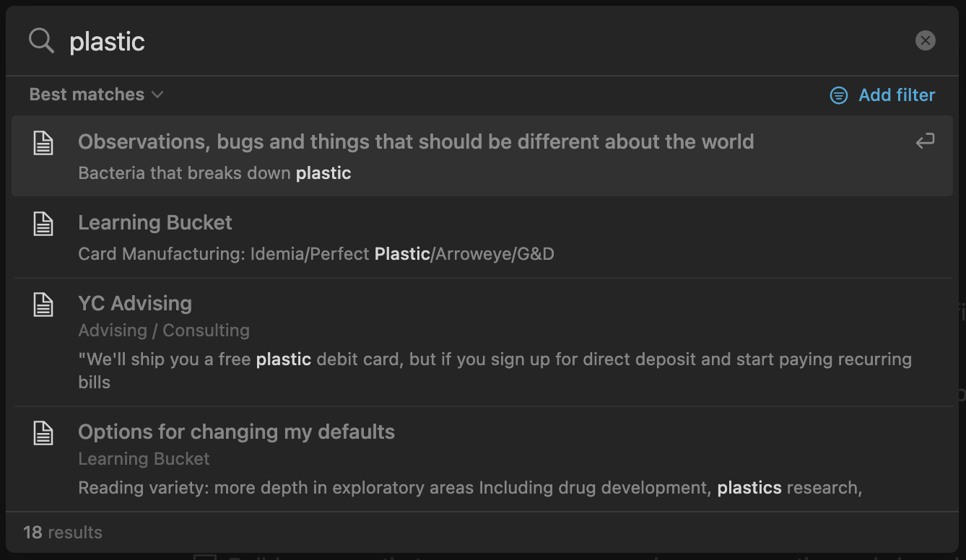The width and height of the screenshot is (966, 560).
Task: Click the chevron next to Best matches
Action: point(157,95)
